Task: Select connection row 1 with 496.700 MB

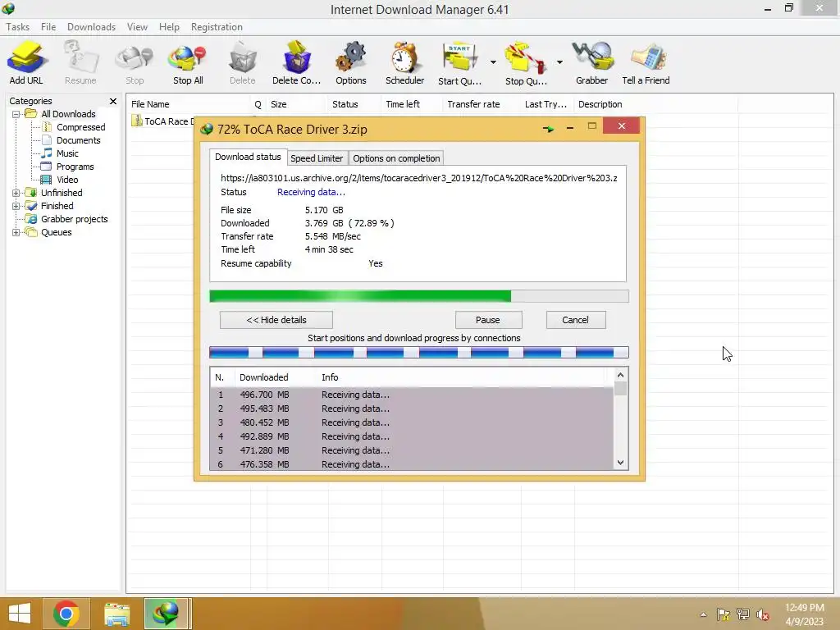Action: [412, 395]
